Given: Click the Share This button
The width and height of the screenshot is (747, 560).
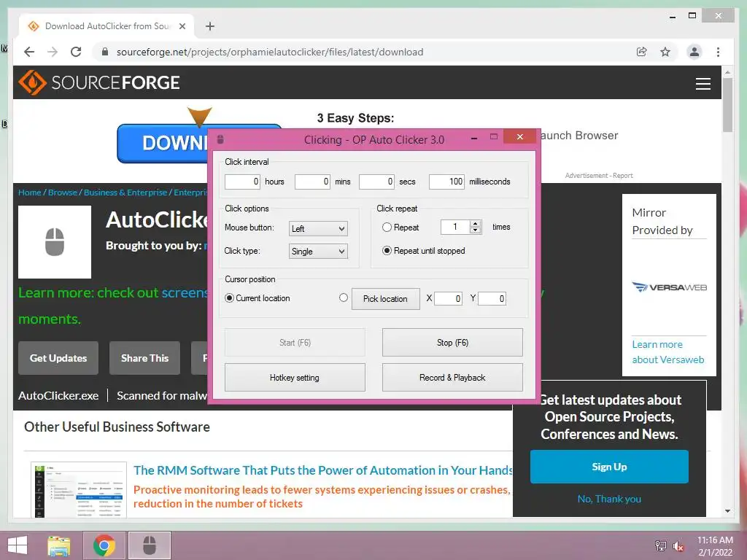Looking at the screenshot, I should point(145,358).
